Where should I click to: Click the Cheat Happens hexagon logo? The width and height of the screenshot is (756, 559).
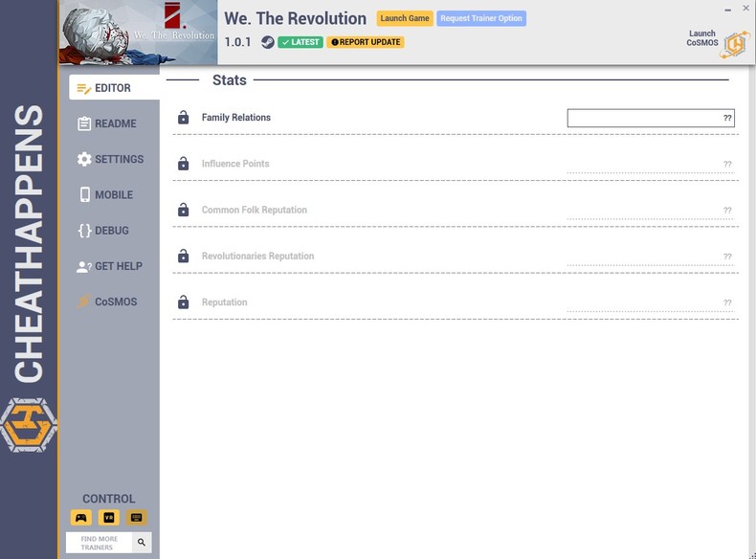coord(29,425)
